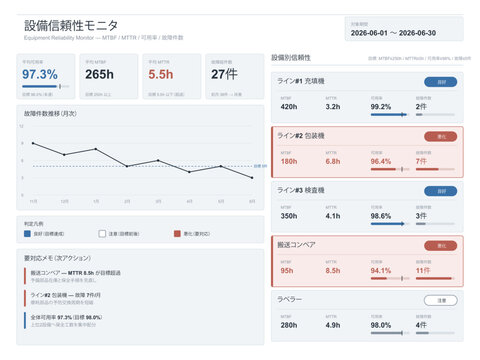Select the 280h MTBF value
Screen dimensions: 480x360
pyautogui.click(x=289, y=325)
